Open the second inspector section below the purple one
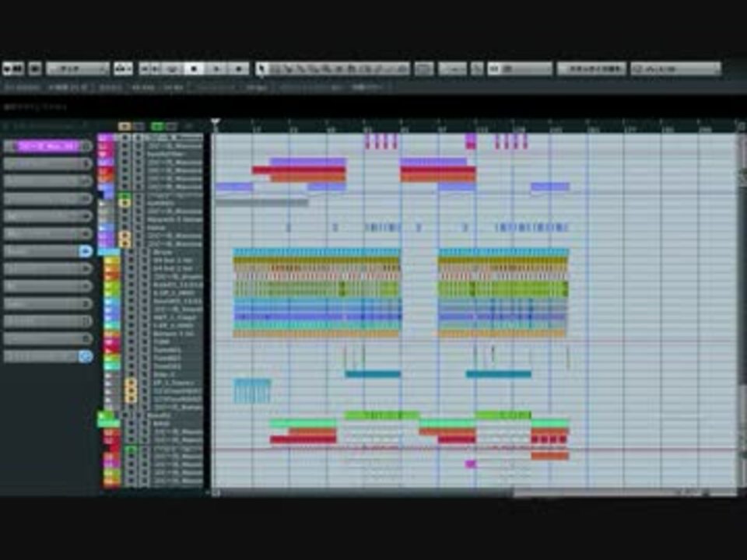Viewport: 747px width, 560px height. click(47, 164)
